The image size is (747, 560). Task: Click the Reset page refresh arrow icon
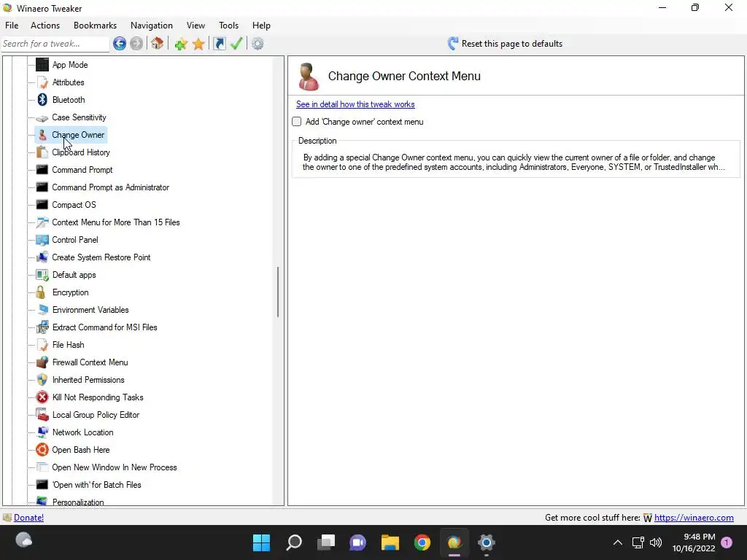[453, 44]
